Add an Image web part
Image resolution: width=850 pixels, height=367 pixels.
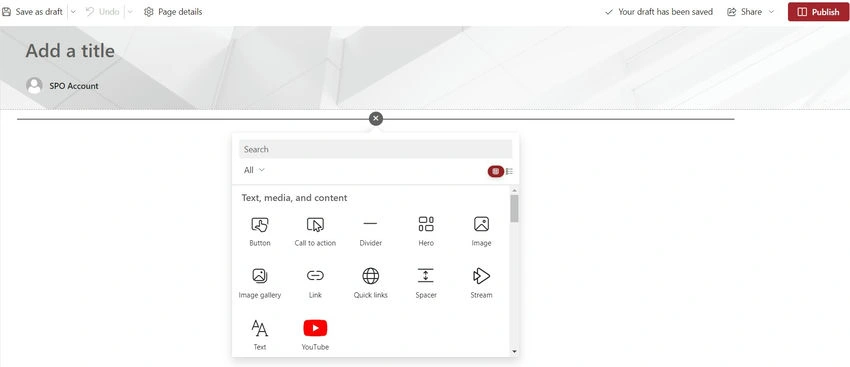pos(481,231)
